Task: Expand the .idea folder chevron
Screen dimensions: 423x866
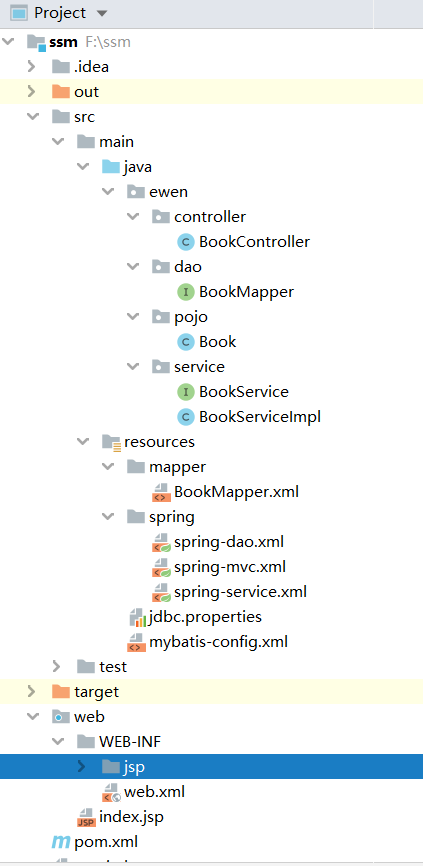Action: coord(31,67)
